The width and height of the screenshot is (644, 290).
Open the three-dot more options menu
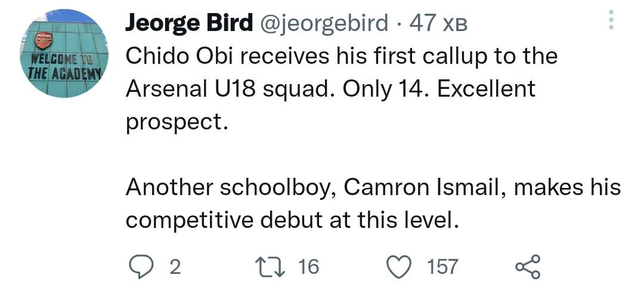(x=610, y=21)
